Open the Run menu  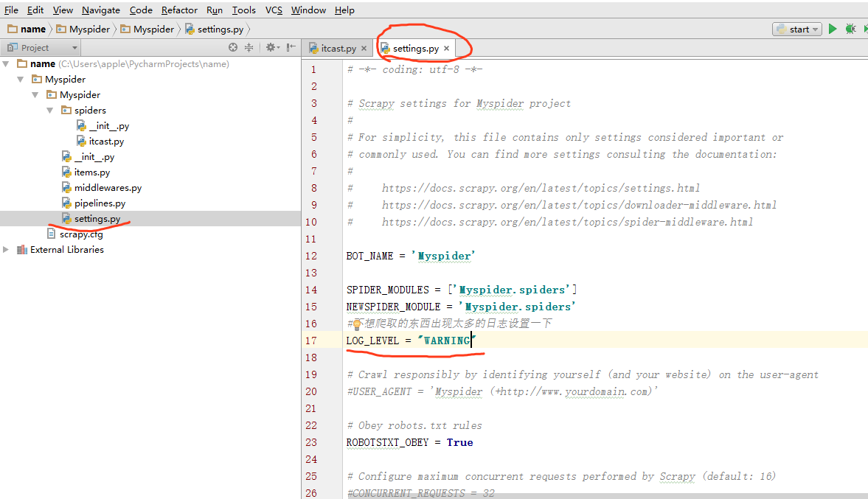click(x=214, y=10)
